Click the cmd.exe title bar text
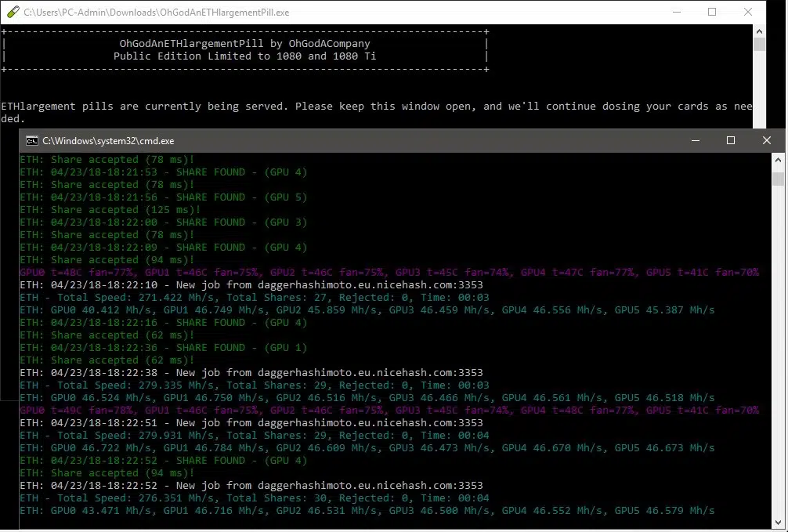The image size is (788, 532). pyautogui.click(x=108, y=141)
